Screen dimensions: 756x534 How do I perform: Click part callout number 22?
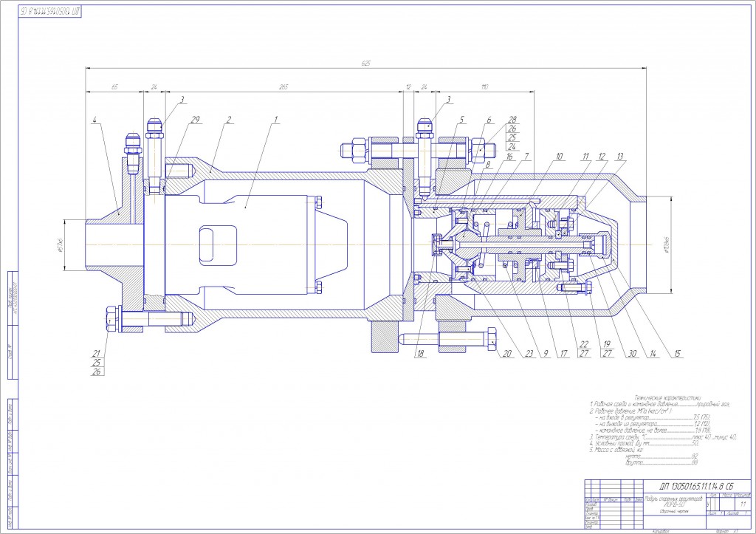coord(584,344)
